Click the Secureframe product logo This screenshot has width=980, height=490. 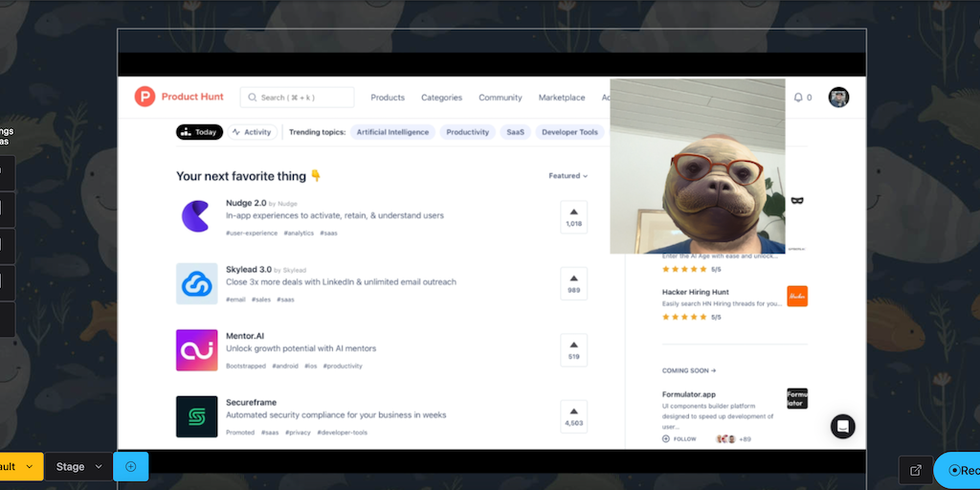pyautogui.click(x=196, y=416)
